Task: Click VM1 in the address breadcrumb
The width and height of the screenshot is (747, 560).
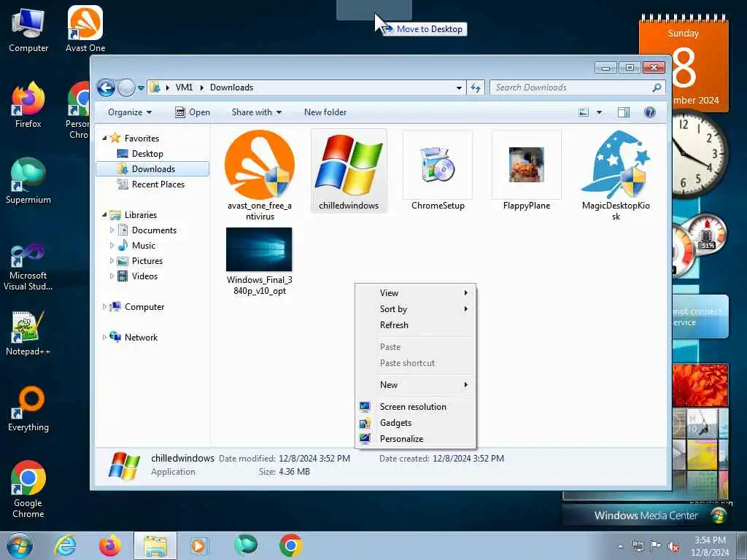Action: [x=184, y=87]
